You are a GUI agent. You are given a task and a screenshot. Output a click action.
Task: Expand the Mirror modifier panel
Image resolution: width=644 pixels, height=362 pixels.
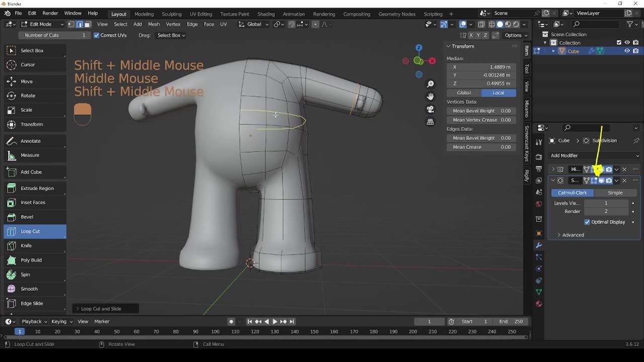[x=553, y=169]
